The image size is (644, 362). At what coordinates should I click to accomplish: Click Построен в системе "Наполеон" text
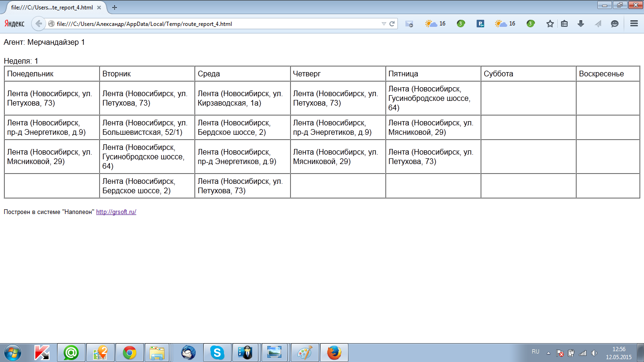(49, 212)
